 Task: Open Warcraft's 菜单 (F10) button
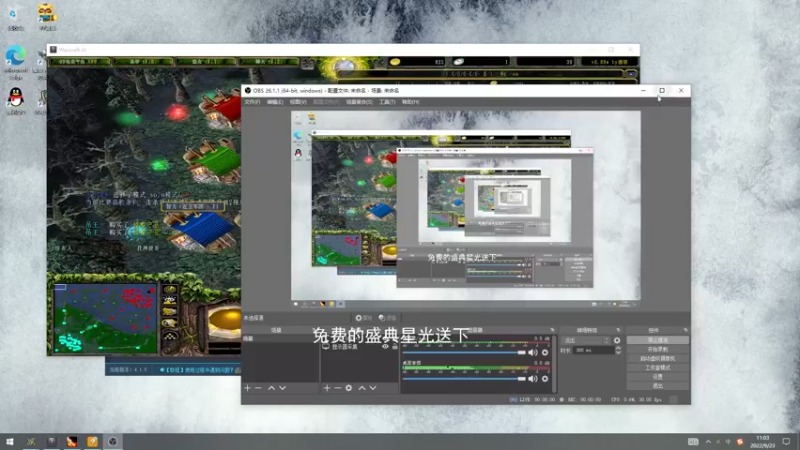142,62
